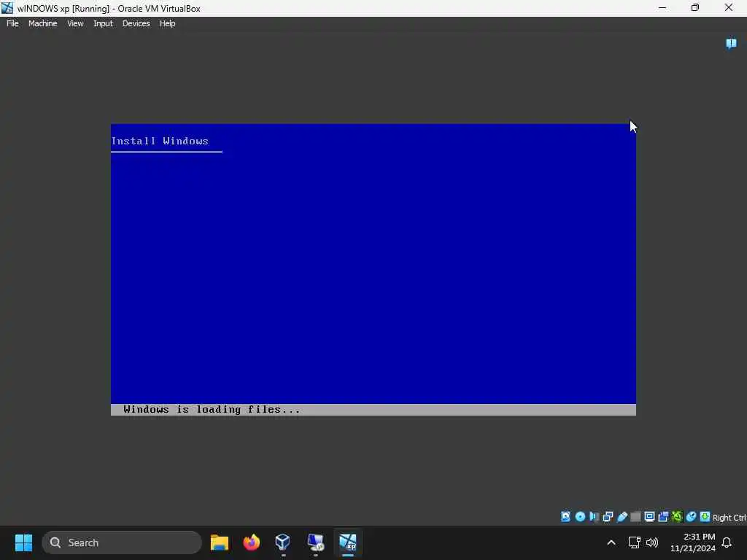Click the Right Ctrl host key label
747x560 pixels.
point(729,518)
